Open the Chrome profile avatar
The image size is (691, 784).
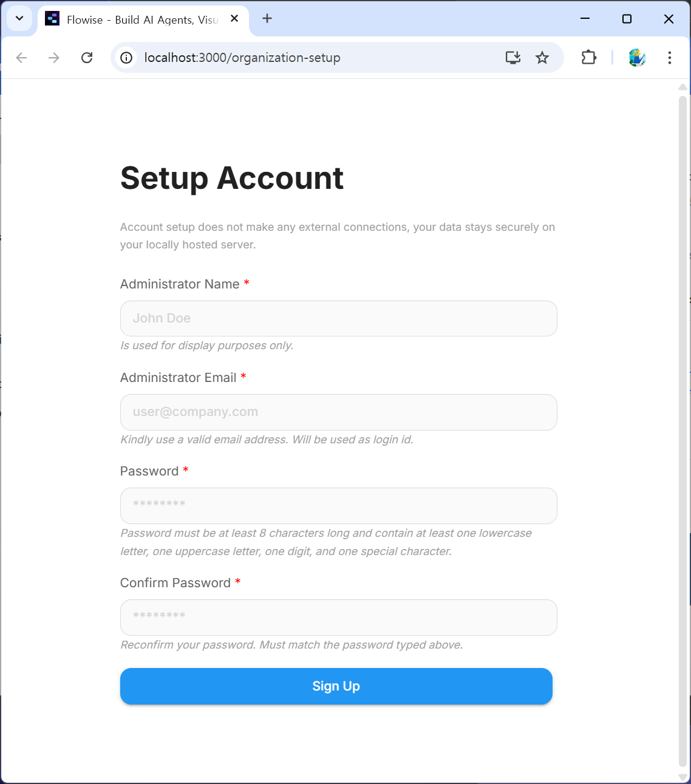coord(637,58)
